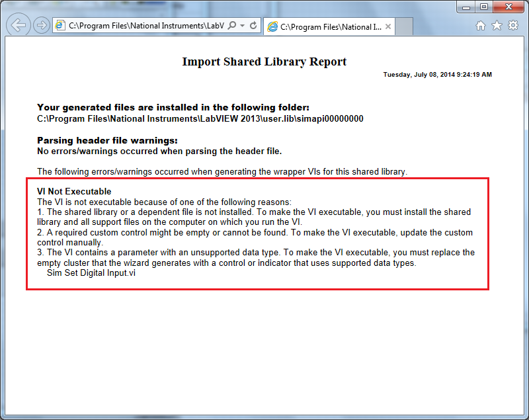Click the Internet Explorer icon on the tab
Viewport: 529px width, 420px height.
pos(272,26)
